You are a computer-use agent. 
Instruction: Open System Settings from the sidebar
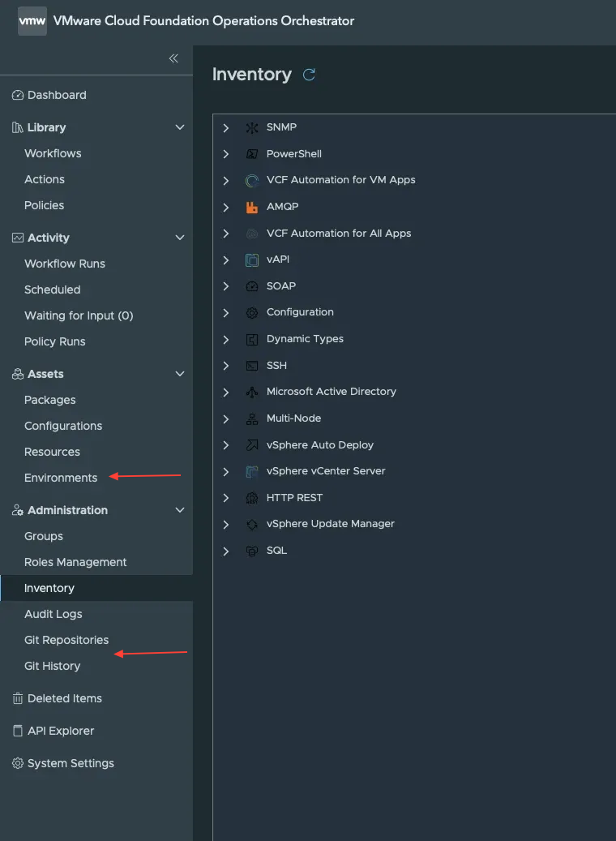(x=71, y=763)
